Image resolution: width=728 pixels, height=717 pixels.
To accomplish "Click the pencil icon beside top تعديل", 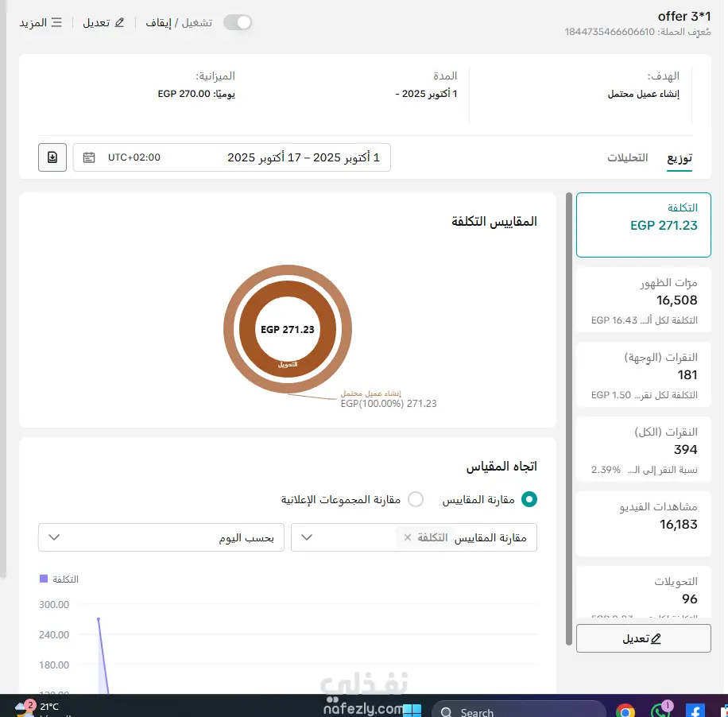I will (x=119, y=22).
